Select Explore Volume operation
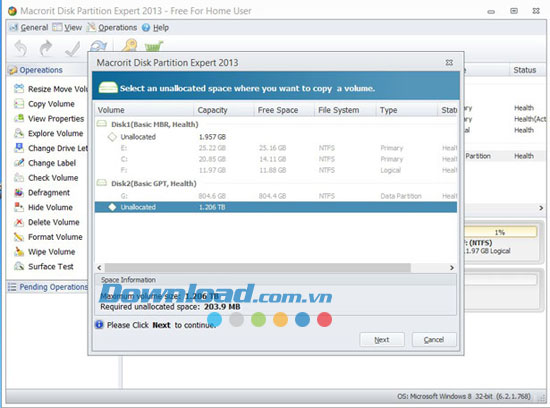The height and width of the screenshot is (408, 550). point(48,133)
